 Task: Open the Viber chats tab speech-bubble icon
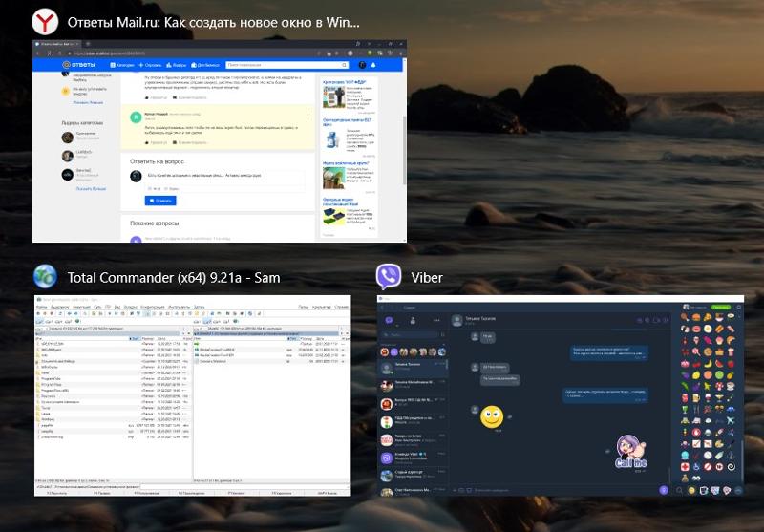389,320
